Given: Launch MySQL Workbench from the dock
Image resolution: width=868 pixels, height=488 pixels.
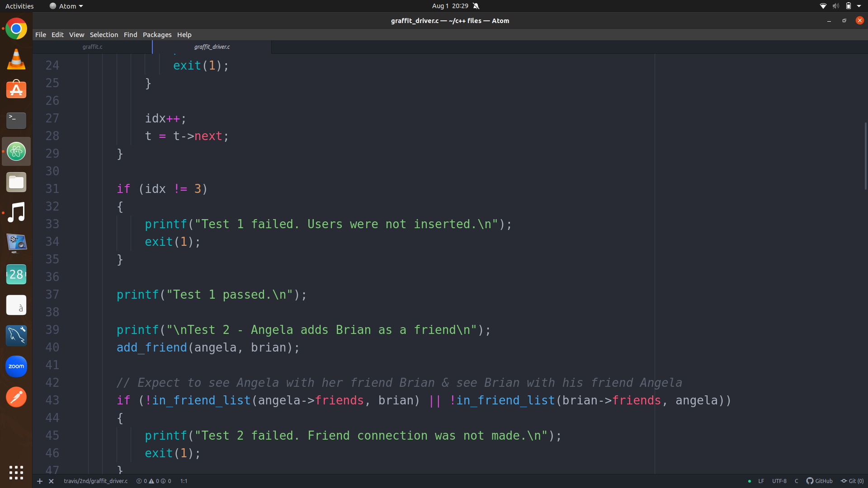Looking at the screenshot, I should (x=16, y=336).
